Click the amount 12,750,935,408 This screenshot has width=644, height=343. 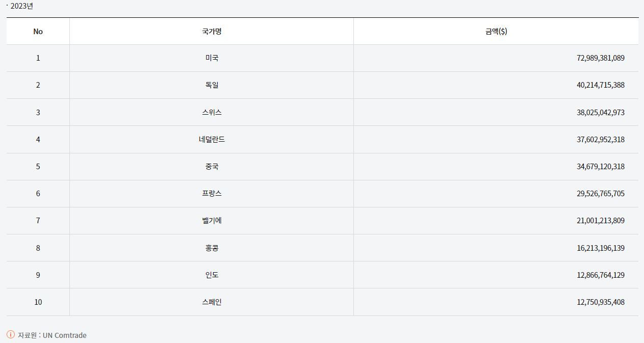[600, 302]
